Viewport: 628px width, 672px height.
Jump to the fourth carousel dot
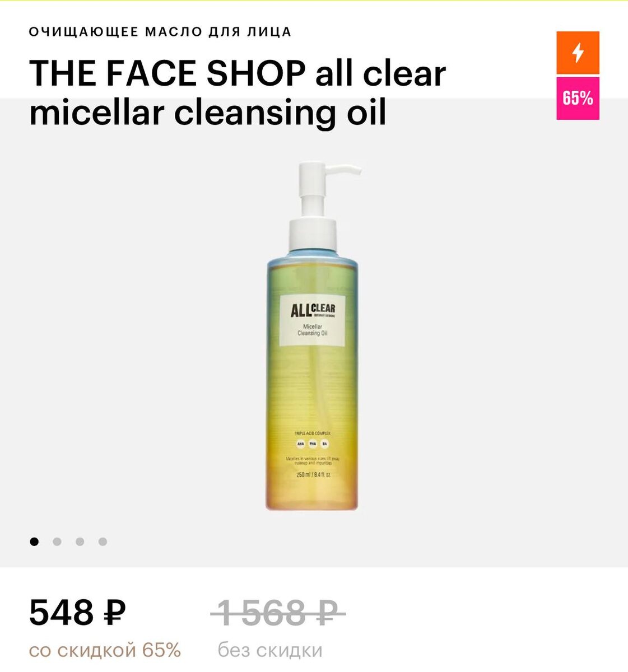103,542
